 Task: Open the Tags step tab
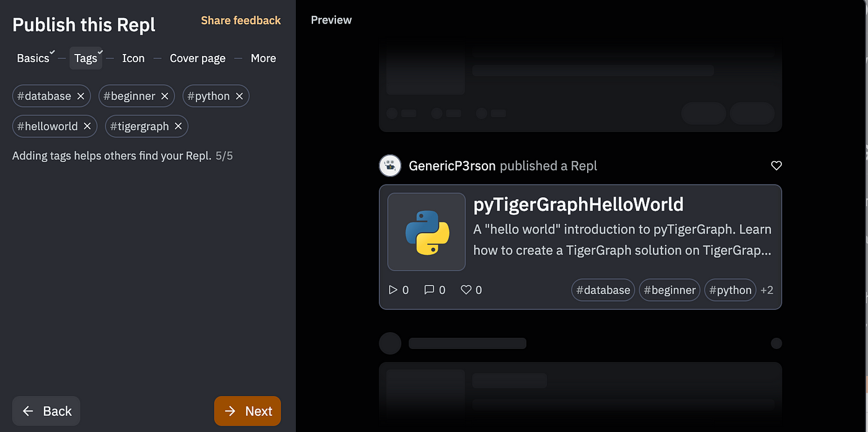[x=86, y=58]
